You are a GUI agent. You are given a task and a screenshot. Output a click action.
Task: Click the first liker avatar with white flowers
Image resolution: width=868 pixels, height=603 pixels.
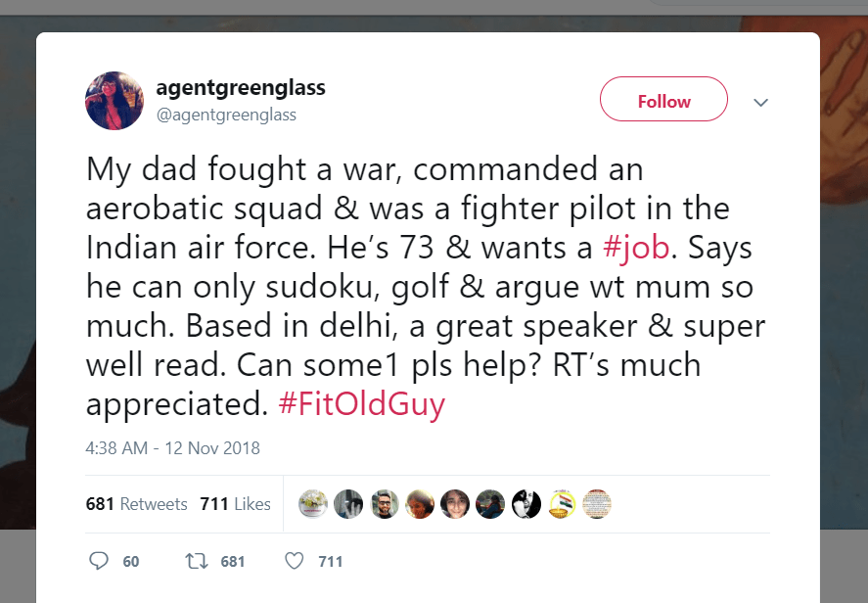click(313, 504)
